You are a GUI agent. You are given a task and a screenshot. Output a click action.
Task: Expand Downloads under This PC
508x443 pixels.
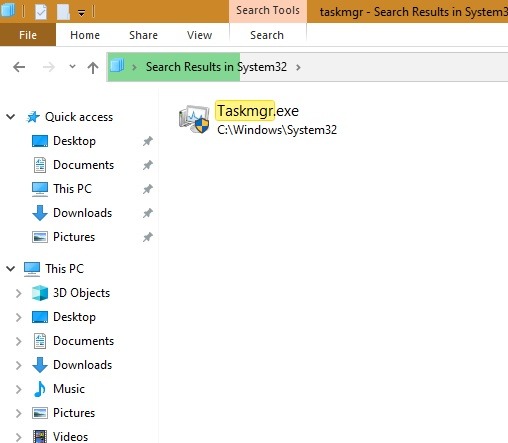tap(19, 365)
